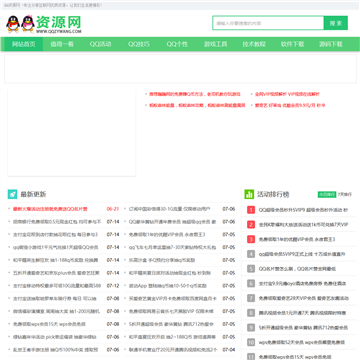Click the blank slideshow panel on left

pyautogui.click(x=72, y=132)
